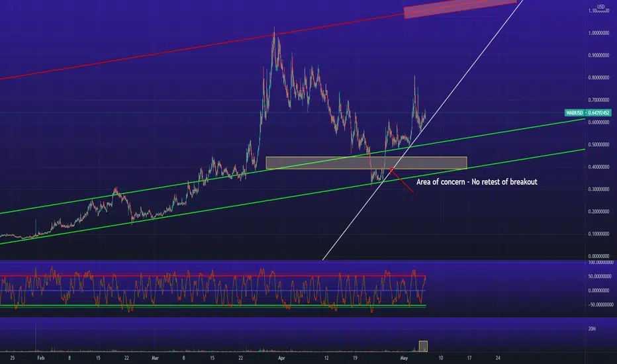Click the 0.30000000 price axis label

[x=599, y=189]
